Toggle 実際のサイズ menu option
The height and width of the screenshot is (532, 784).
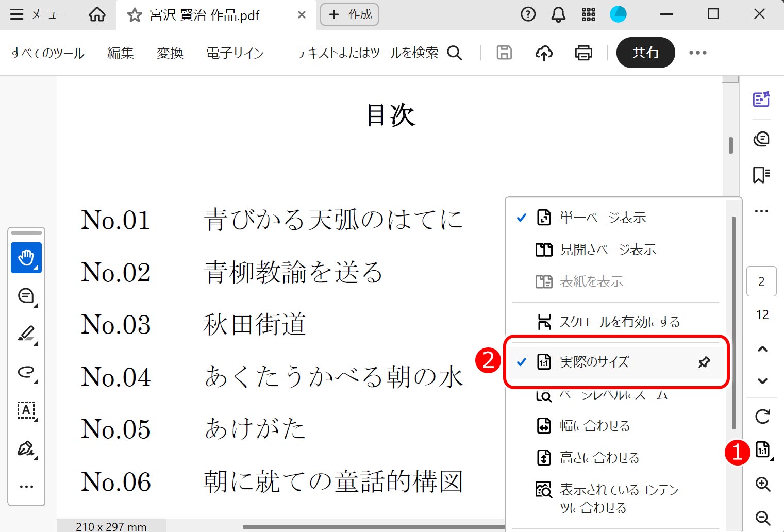click(594, 362)
